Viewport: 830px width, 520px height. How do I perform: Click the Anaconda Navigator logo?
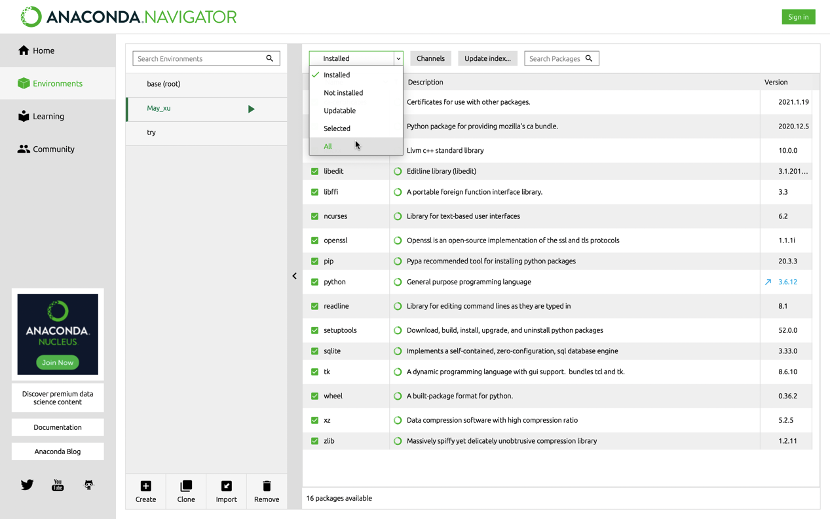tap(129, 17)
